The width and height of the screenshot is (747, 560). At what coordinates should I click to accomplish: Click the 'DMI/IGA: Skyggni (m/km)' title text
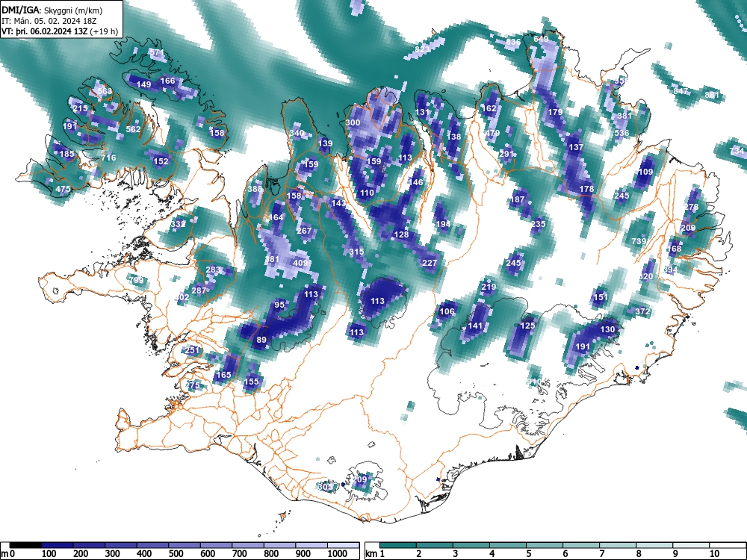coord(52,10)
